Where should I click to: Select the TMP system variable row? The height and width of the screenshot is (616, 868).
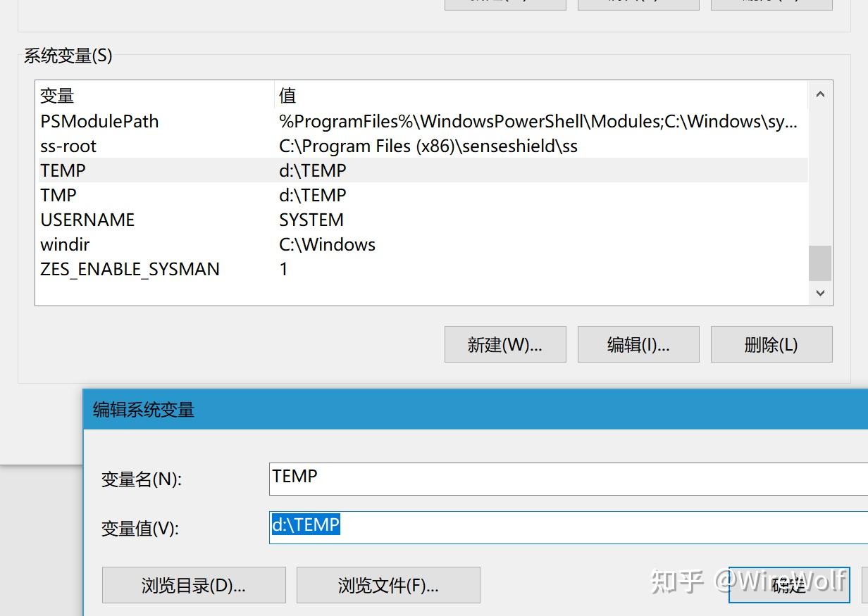point(211,195)
